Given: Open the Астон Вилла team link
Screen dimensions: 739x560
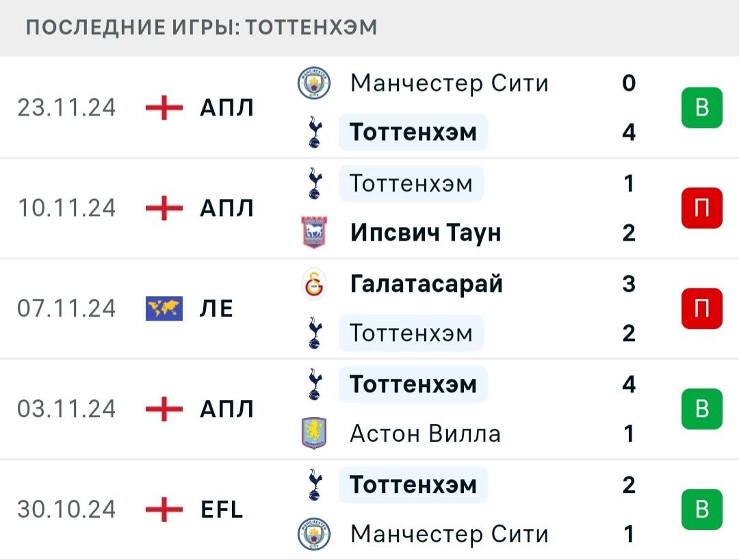Looking at the screenshot, I should [425, 434].
